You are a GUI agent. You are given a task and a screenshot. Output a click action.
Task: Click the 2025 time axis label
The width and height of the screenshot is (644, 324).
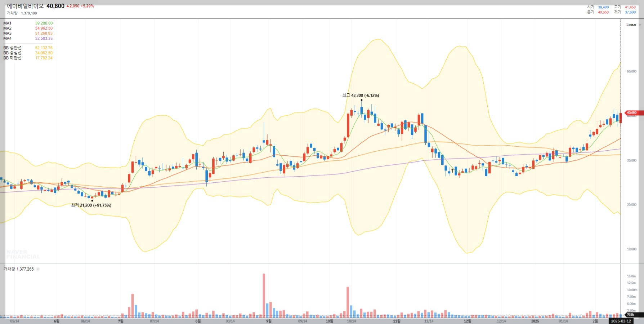pyautogui.click(x=535, y=321)
